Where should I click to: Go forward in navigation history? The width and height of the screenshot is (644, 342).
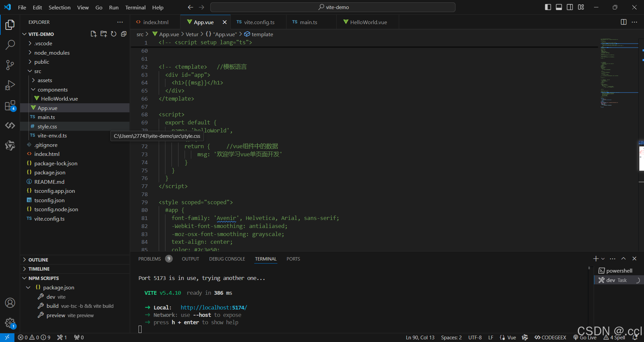(x=202, y=7)
